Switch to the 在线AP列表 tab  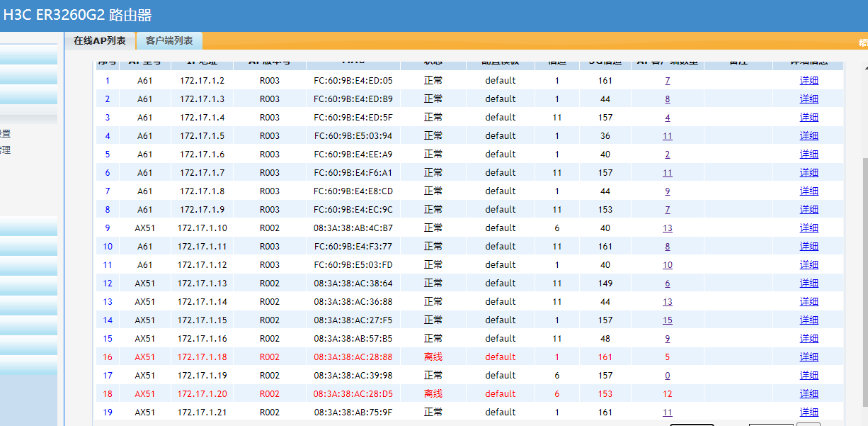coord(100,41)
